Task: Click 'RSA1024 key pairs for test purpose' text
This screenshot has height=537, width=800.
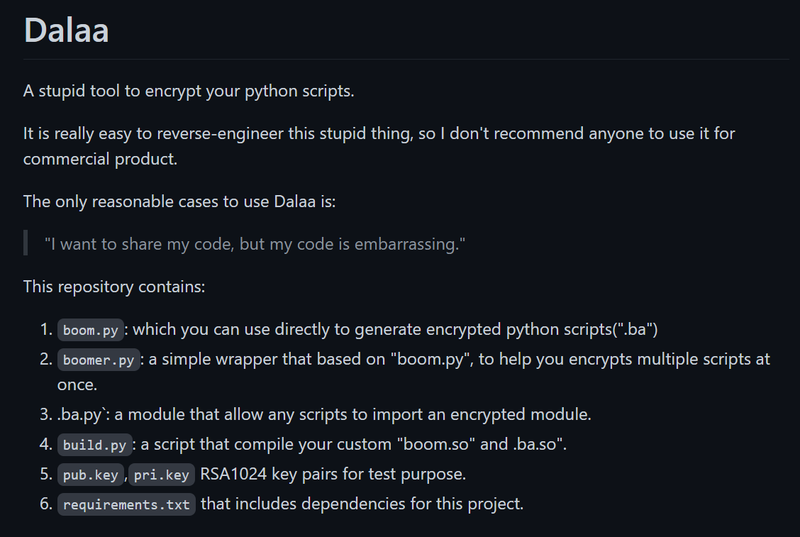Action: coord(333,474)
